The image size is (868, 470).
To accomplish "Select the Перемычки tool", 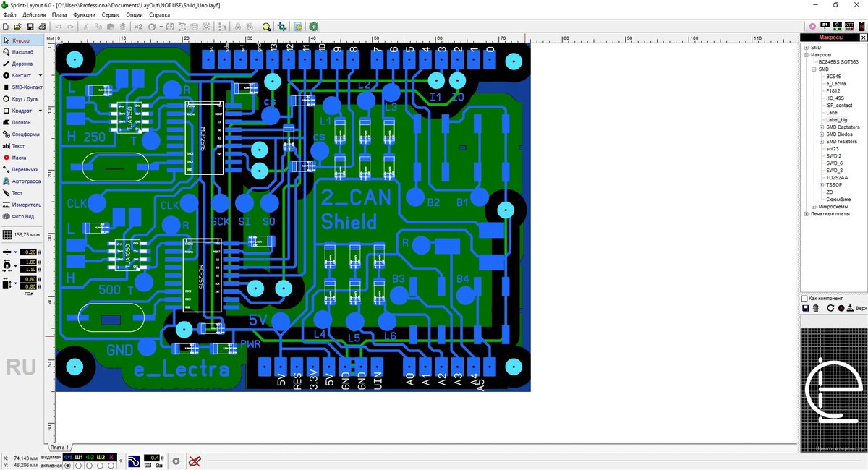I will 22,169.
